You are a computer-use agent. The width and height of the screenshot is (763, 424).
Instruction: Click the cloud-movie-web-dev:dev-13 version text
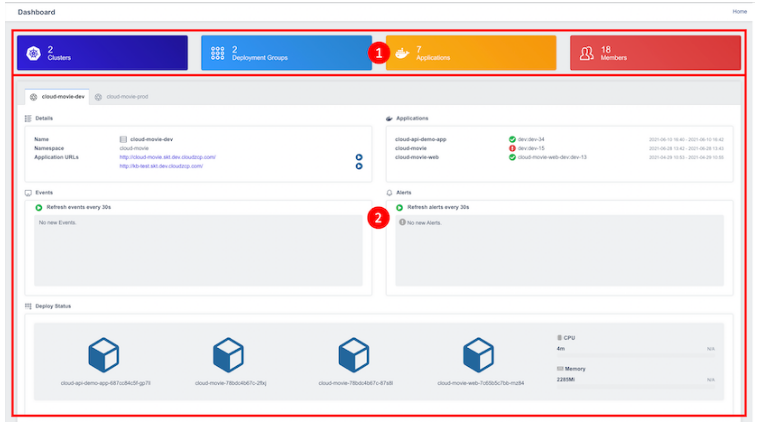(552, 157)
